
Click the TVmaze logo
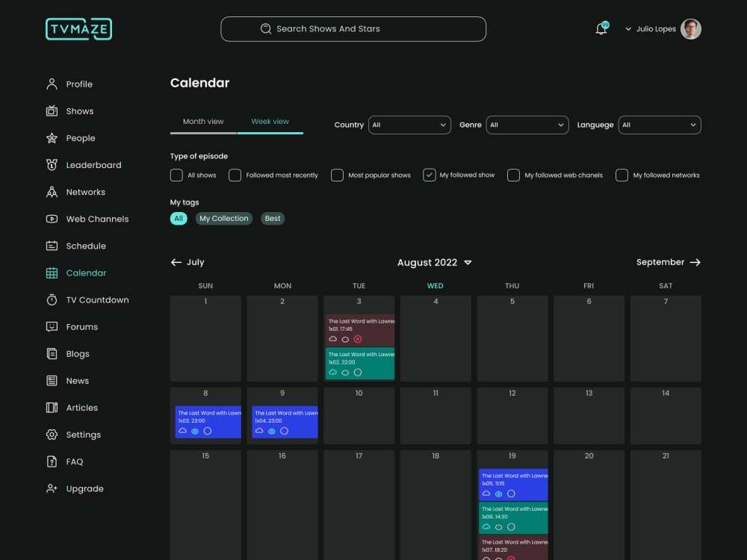pyautogui.click(x=78, y=29)
